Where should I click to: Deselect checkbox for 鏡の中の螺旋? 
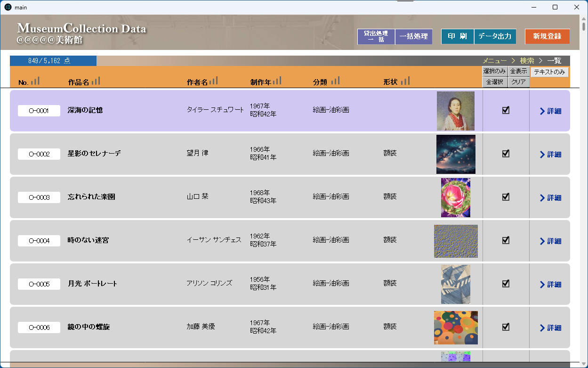coord(506,327)
